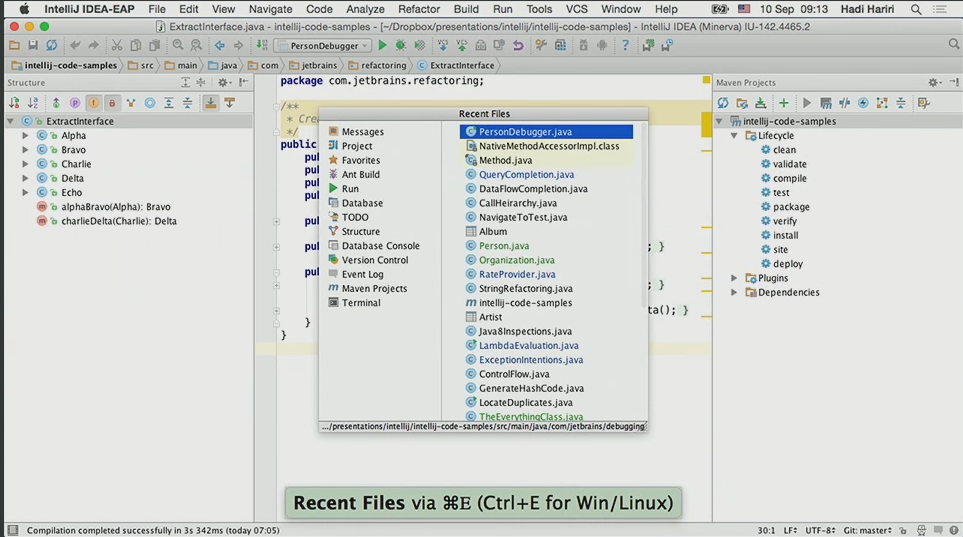Toggle Show Properties filter in Structure
The width and height of the screenshot is (963, 537).
(x=75, y=103)
